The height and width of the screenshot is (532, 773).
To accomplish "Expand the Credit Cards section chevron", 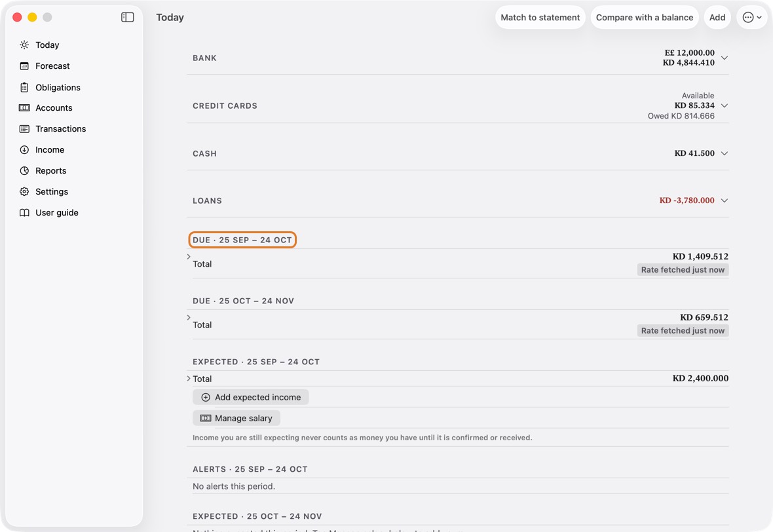I will pyautogui.click(x=724, y=105).
